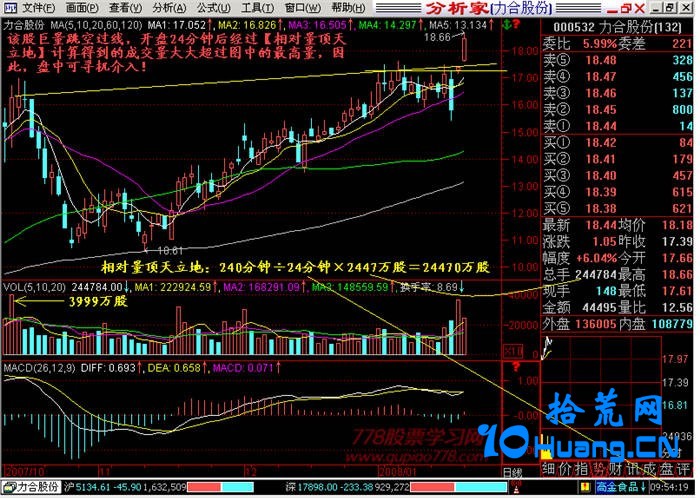
Task: Click the 卖④ price 18.47
Action: tap(601, 77)
